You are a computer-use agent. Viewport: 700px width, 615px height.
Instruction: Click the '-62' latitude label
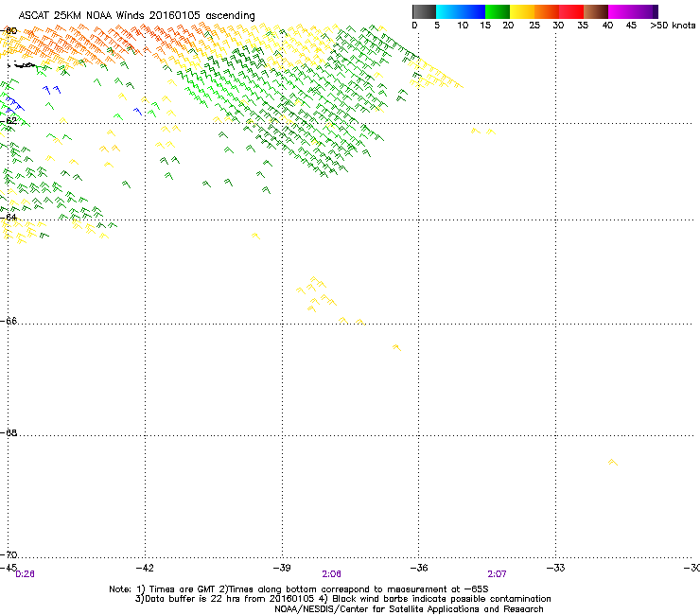point(9,120)
